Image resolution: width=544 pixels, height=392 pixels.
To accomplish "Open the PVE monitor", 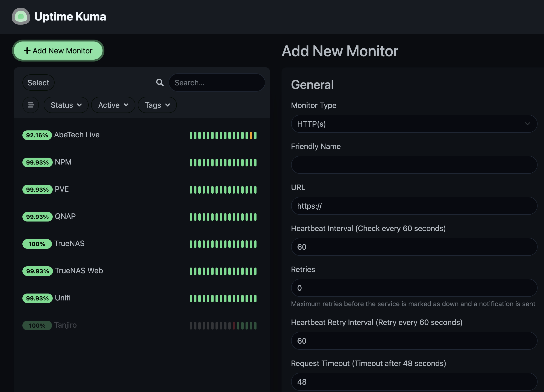I will click(142, 189).
